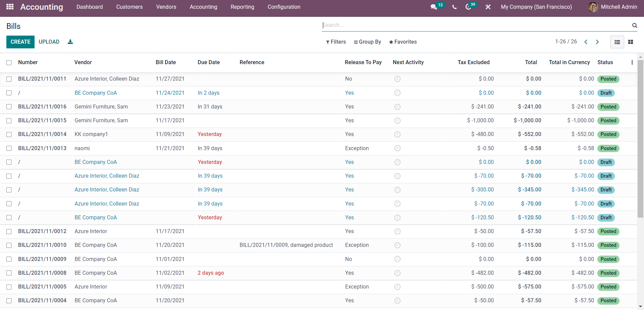The width and height of the screenshot is (644, 310).
Task: Click the search magnifier icon
Action: [x=635, y=25]
